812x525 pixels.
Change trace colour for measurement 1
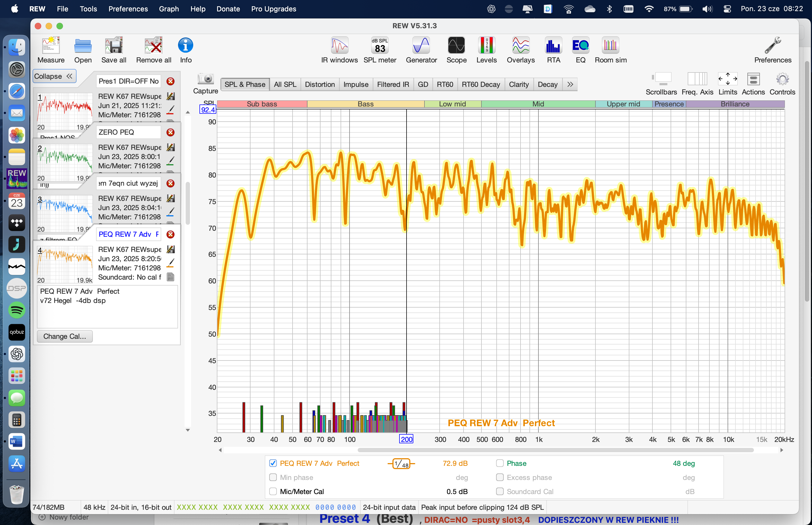point(170,110)
